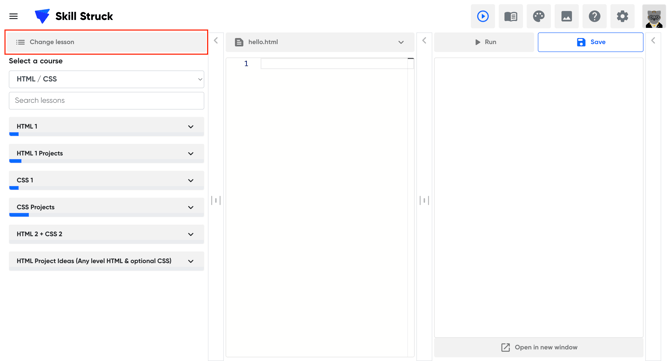Save the file

click(x=591, y=42)
